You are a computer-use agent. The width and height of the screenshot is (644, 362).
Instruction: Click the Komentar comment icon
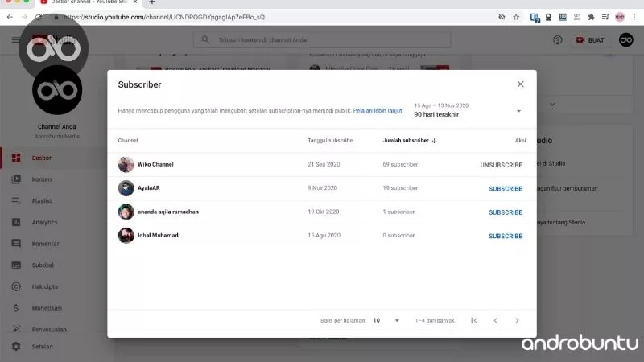pos(16,244)
